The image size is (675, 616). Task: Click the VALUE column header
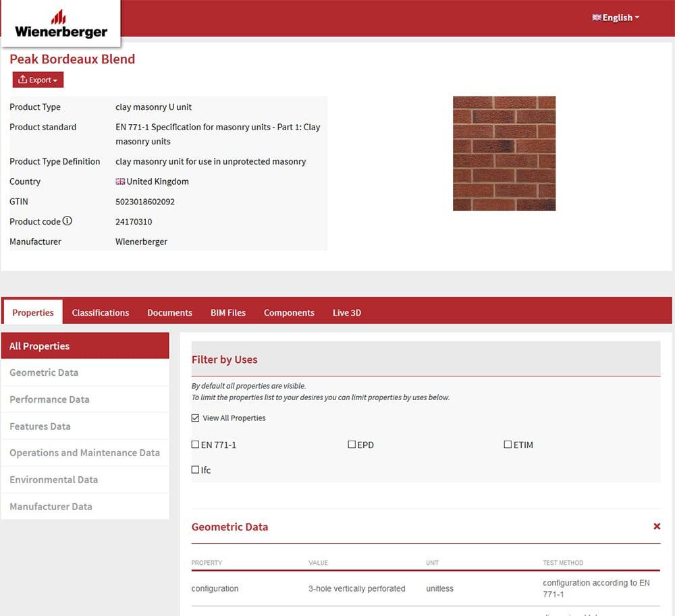point(318,563)
